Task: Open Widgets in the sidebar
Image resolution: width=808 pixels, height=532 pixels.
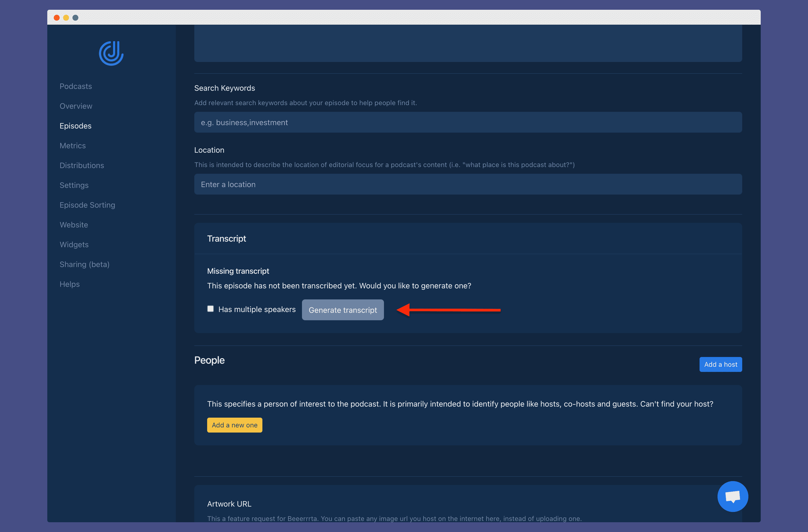Action: click(x=74, y=244)
